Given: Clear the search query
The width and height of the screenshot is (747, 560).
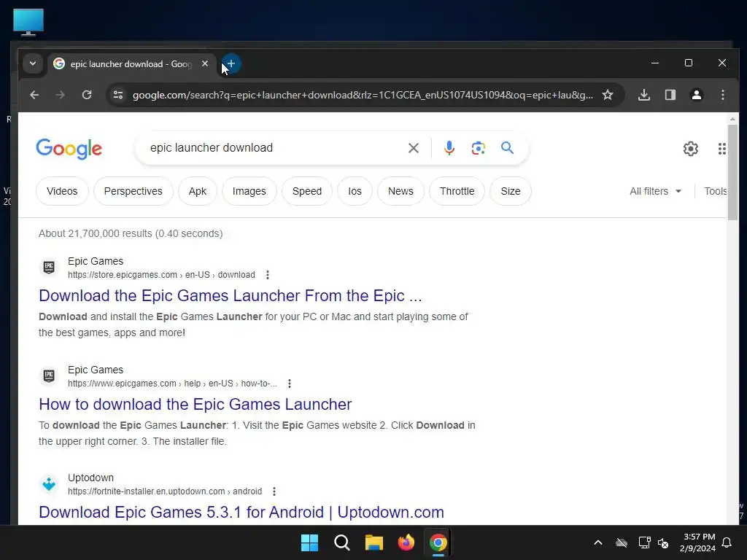Looking at the screenshot, I should [x=414, y=148].
